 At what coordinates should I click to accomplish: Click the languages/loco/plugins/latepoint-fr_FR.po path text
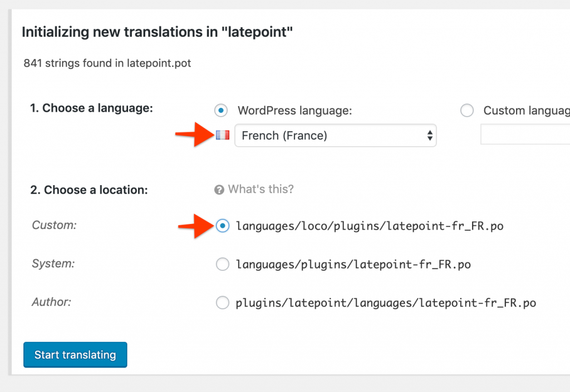point(370,226)
